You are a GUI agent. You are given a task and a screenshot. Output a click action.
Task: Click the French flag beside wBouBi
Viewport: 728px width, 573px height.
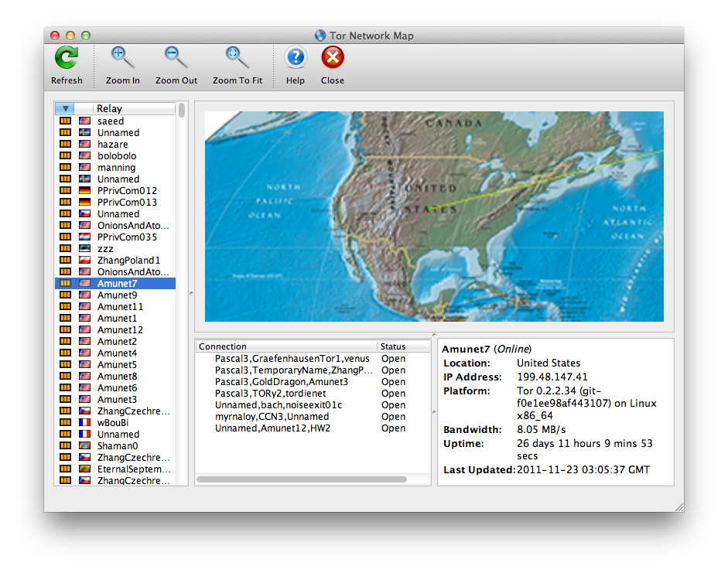(84, 423)
